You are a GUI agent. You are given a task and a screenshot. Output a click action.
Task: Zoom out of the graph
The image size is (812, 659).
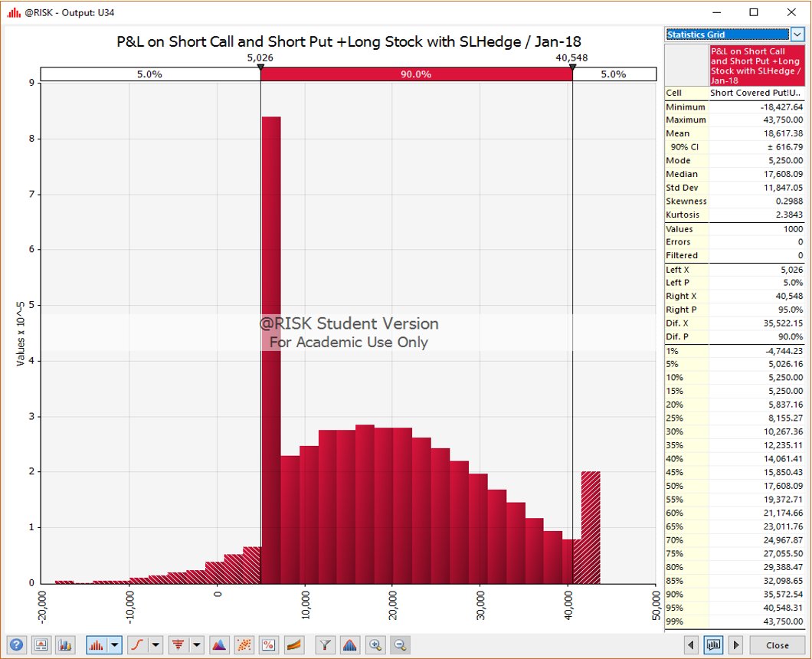pos(400,645)
